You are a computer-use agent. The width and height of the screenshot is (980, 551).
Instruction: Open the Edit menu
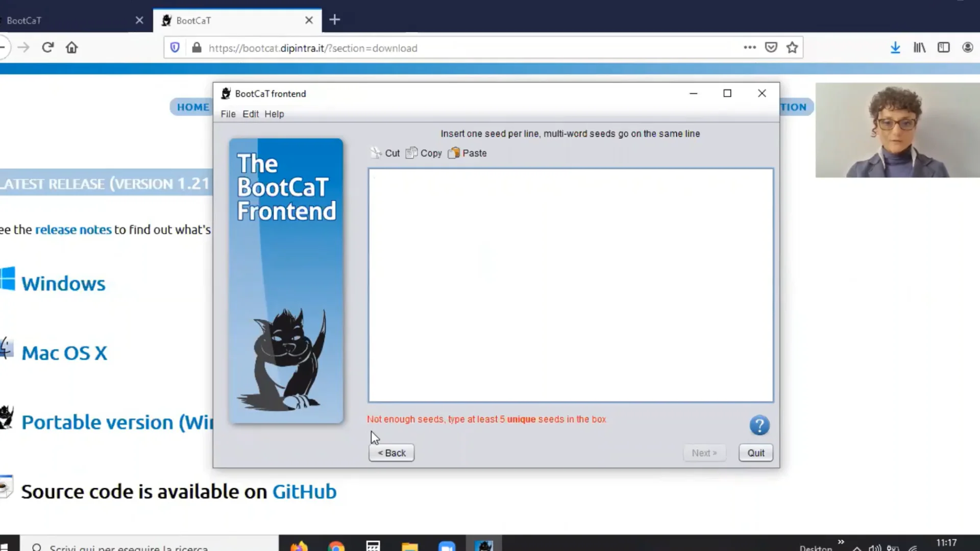point(250,114)
